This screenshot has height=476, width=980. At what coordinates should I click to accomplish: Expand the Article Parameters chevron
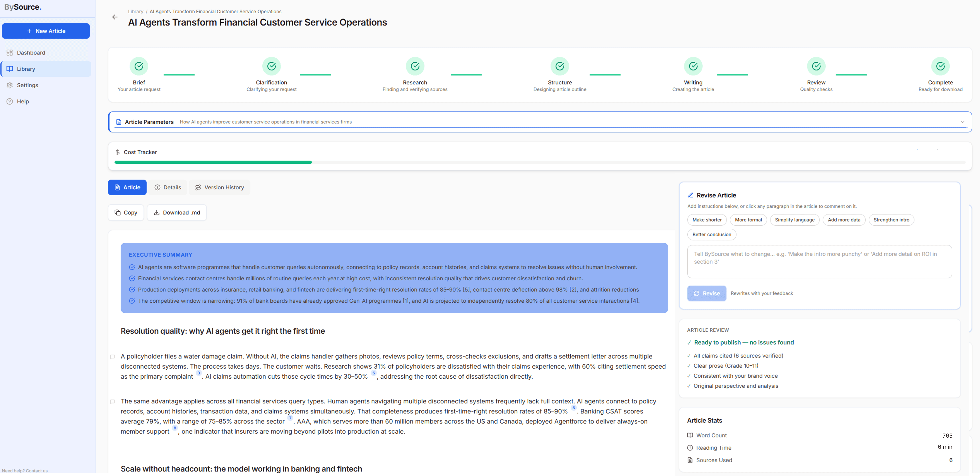962,122
